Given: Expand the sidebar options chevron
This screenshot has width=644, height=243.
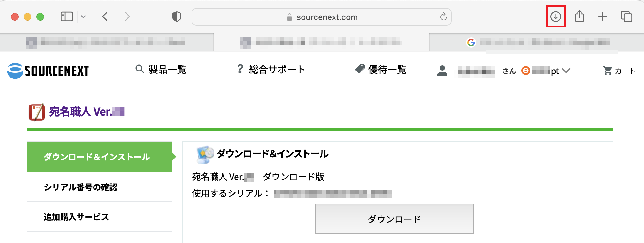Looking at the screenshot, I should pyautogui.click(x=83, y=17).
